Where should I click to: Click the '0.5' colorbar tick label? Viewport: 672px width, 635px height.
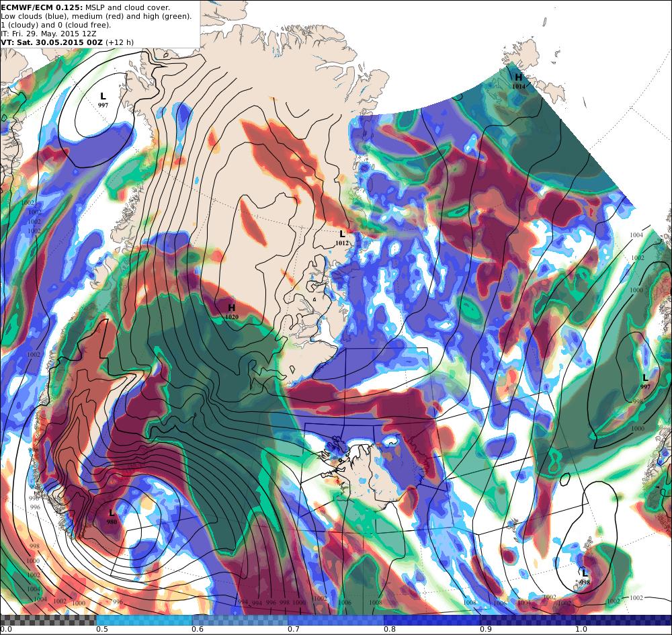click(101, 630)
